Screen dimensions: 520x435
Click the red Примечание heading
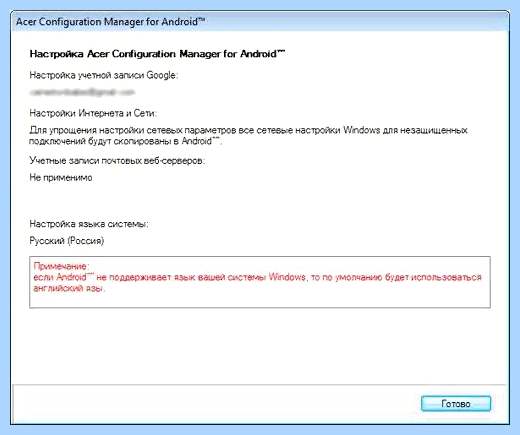click(x=61, y=266)
